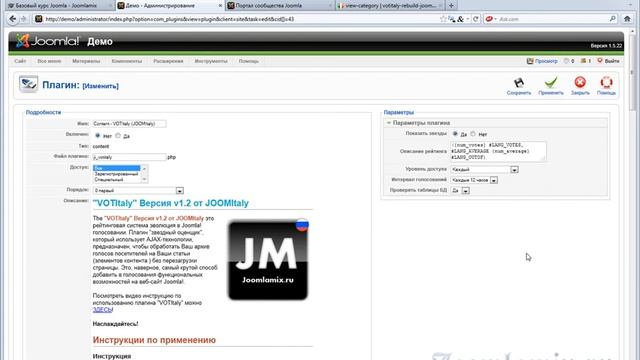Click the Выйти logout icon
The height and width of the screenshot is (360, 640).
tap(600, 61)
